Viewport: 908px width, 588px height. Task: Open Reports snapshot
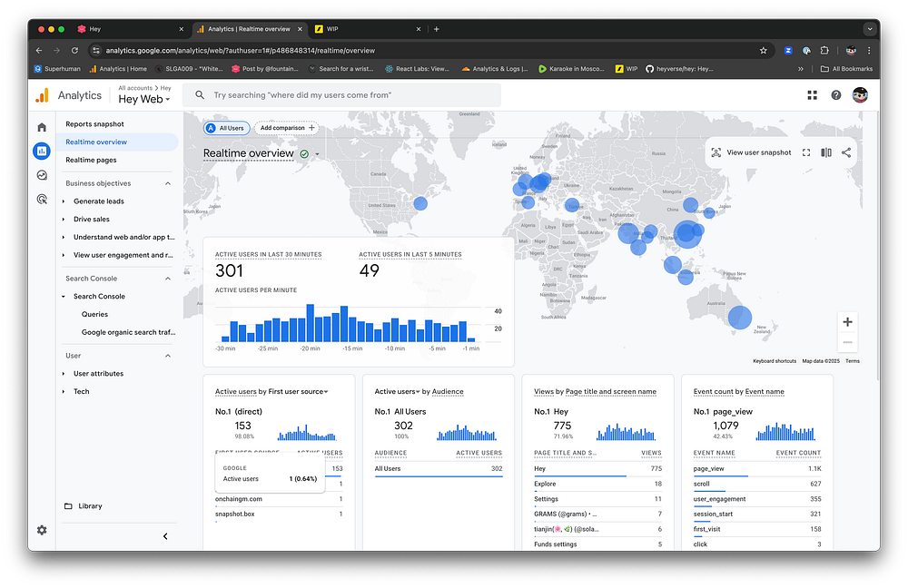[x=95, y=123]
